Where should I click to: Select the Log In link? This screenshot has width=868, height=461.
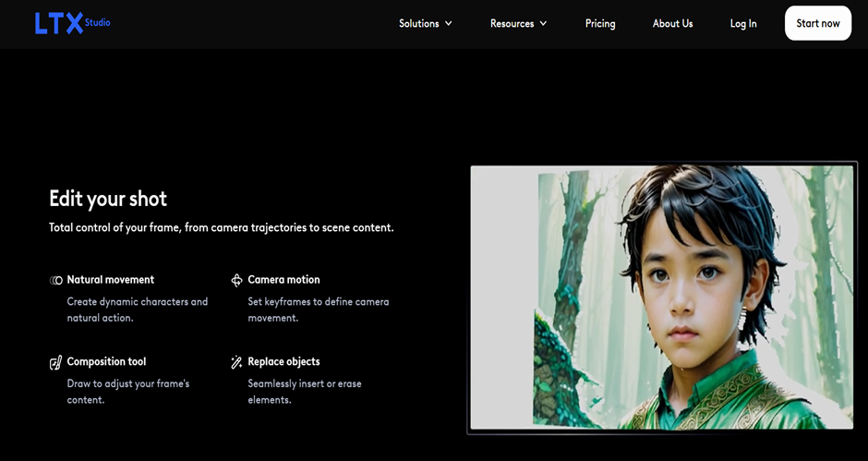click(743, 24)
